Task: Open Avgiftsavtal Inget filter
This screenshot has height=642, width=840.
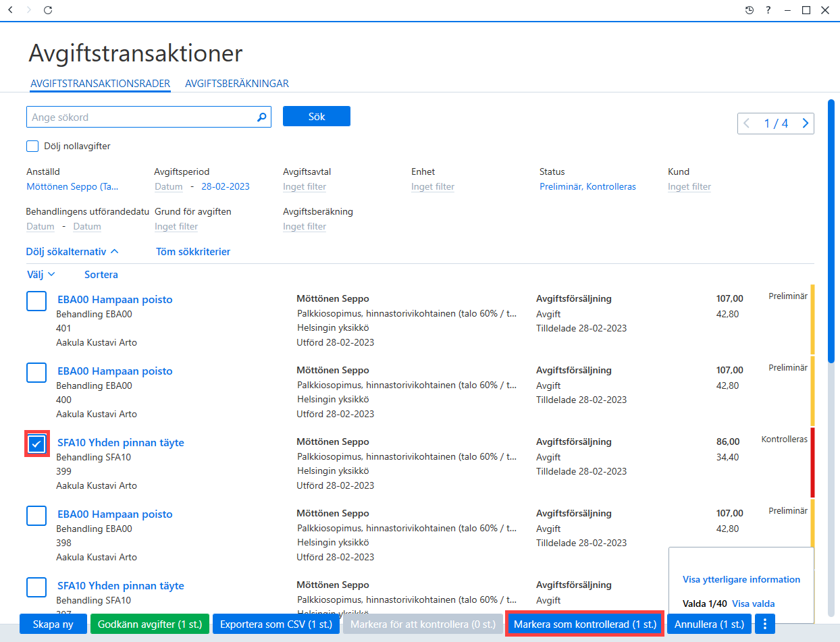Action: pyautogui.click(x=305, y=186)
